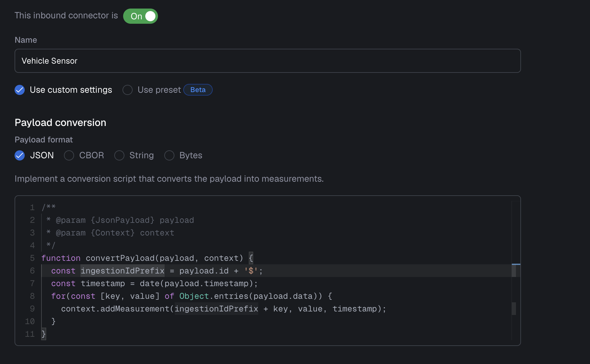
Task: Click the '$' string literal in code
Action: [x=251, y=271]
